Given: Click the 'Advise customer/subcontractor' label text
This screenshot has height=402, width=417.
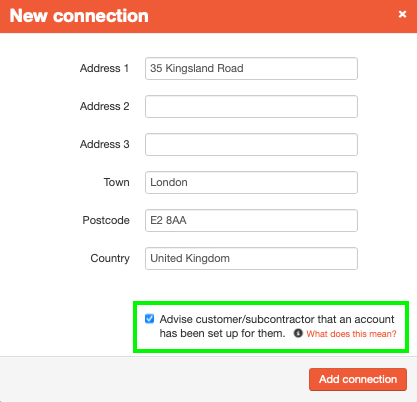Looking at the screenshot, I should (x=277, y=326).
